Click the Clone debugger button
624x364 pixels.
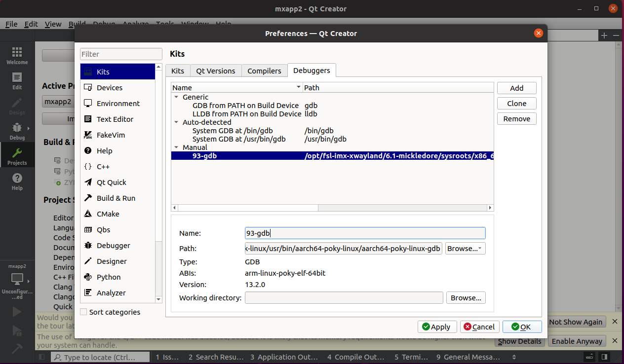[516, 104]
